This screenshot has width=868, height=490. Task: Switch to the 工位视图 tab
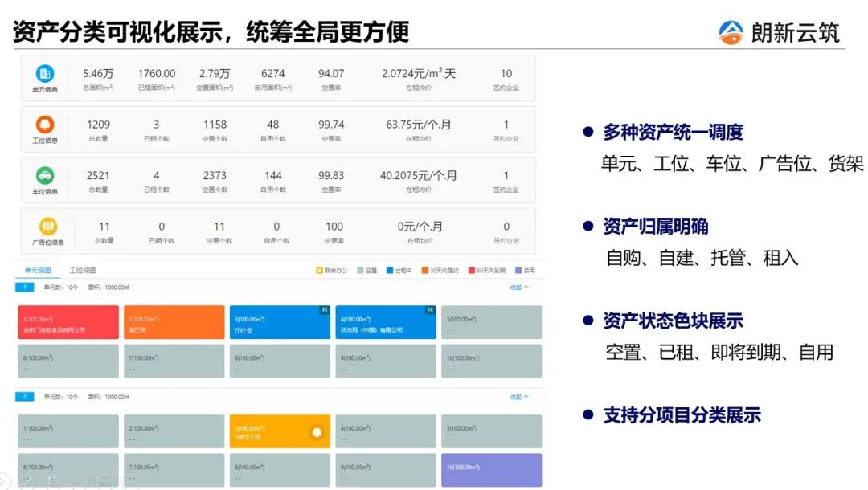83,271
